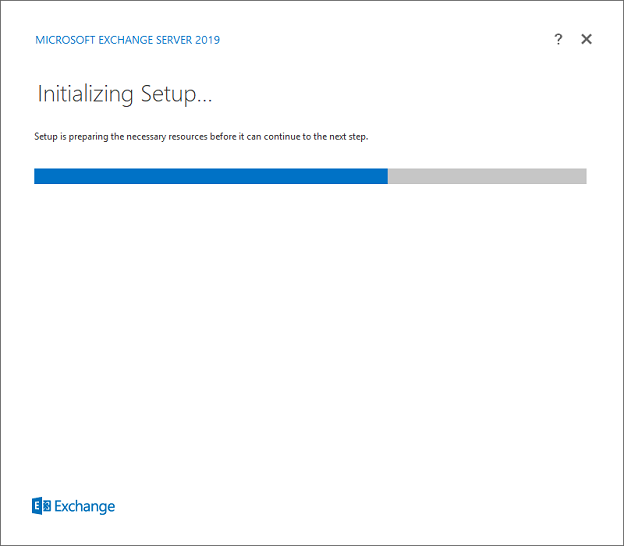The width and height of the screenshot is (624, 546).
Task: Click the blue filled part of progress bar
Action: [x=210, y=176]
